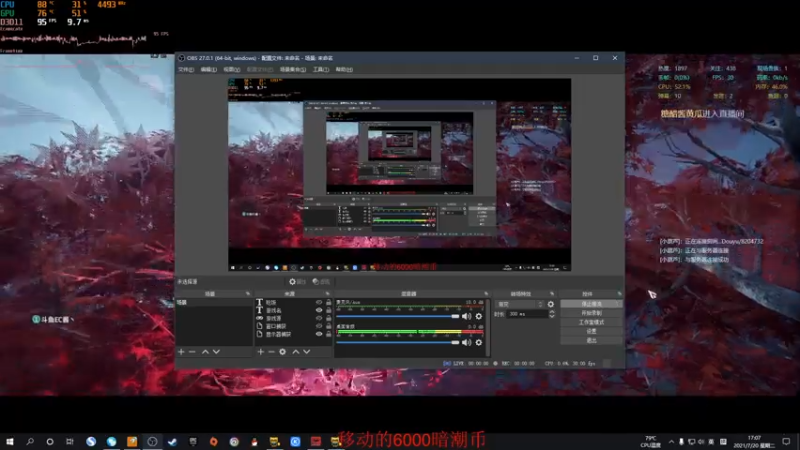The width and height of the screenshot is (800, 450).
Task: Pop out the Scenes dock
Action: pos(248,294)
